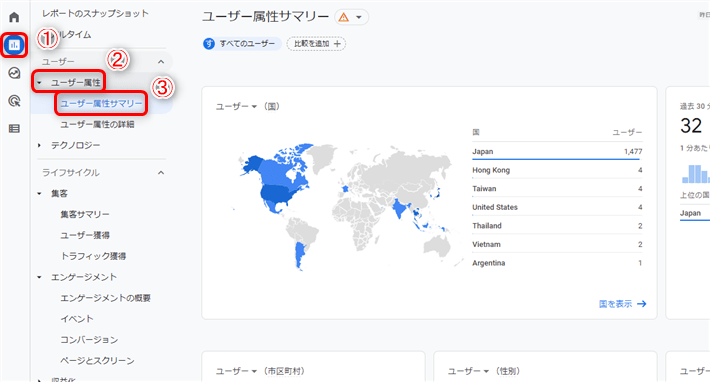Select ユーザー属性サマリー in the menu

point(101,103)
